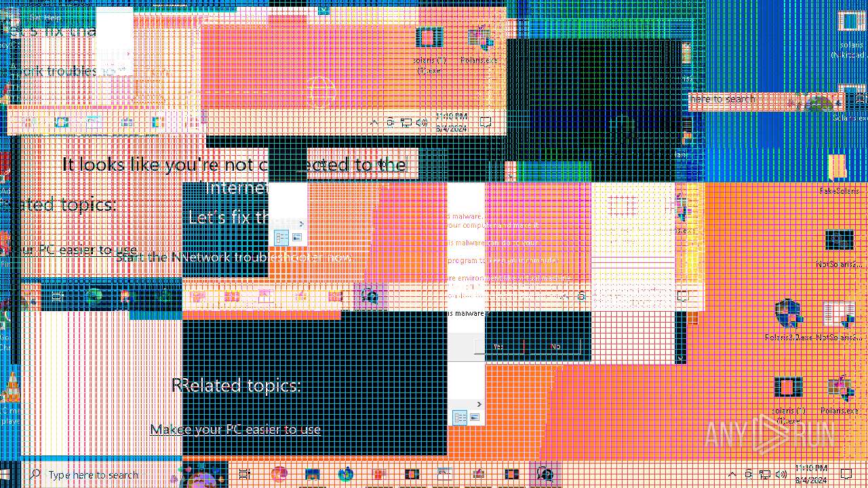Select the FakeSolaris folder on the desktop
The image size is (868, 488).
point(839,175)
